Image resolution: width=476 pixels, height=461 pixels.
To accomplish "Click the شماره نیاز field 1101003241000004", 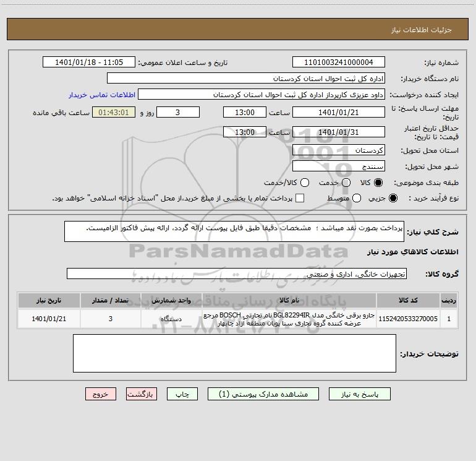I will tap(339, 62).
